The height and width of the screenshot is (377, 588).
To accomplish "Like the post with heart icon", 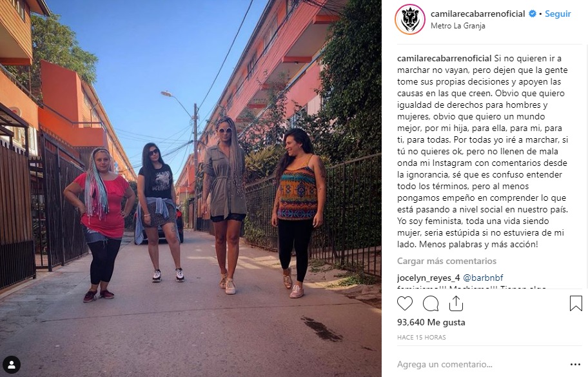I will point(405,303).
